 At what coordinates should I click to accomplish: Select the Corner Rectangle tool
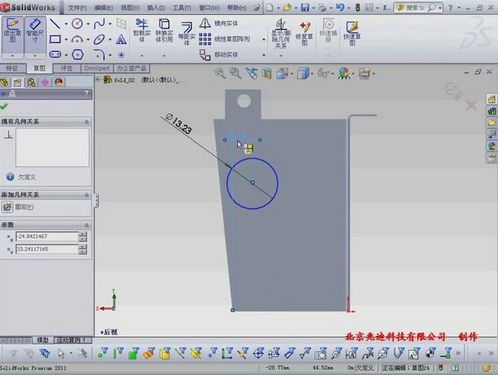pyautogui.click(x=55, y=39)
